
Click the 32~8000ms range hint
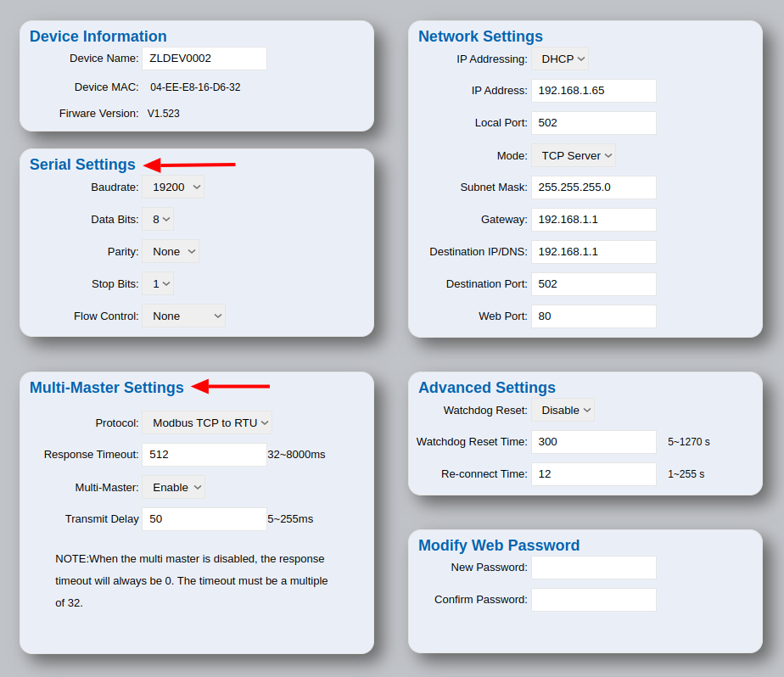296,455
